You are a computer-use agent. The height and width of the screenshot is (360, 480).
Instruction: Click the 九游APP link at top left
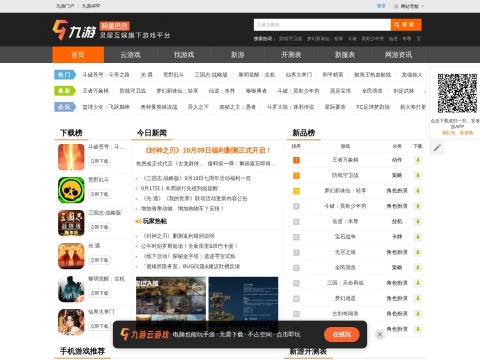(91, 6)
